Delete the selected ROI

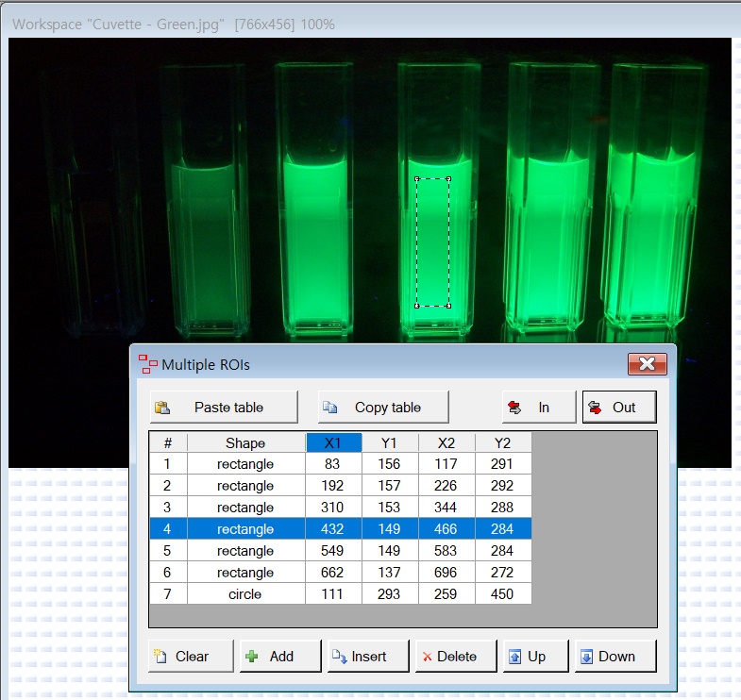click(x=456, y=657)
